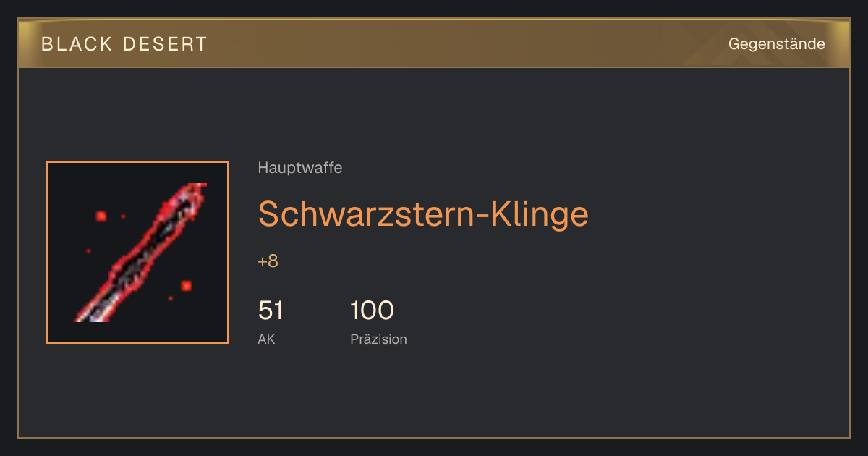Click the large red spark upper left of blade
The width and height of the screenshot is (868, 456).
point(101,216)
